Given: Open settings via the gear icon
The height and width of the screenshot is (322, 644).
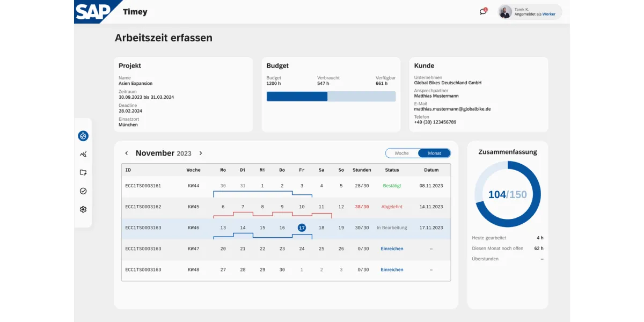Looking at the screenshot, I should 83,209.
